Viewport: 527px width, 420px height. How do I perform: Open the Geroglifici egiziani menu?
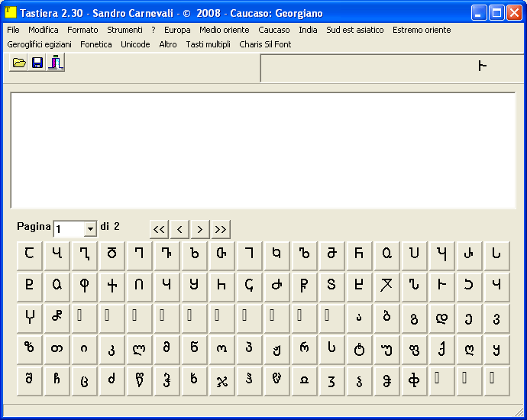click(x=39, y=44)
